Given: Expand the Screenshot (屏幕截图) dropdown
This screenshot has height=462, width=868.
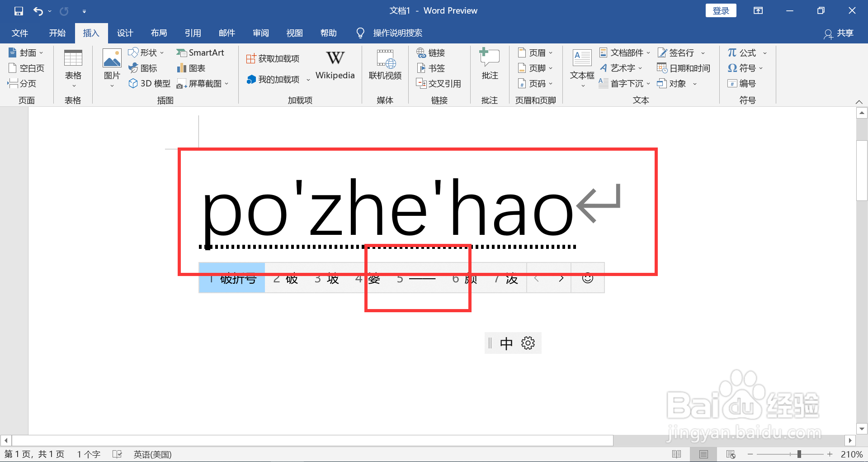Looking at the screenshot, I should 226,83.
